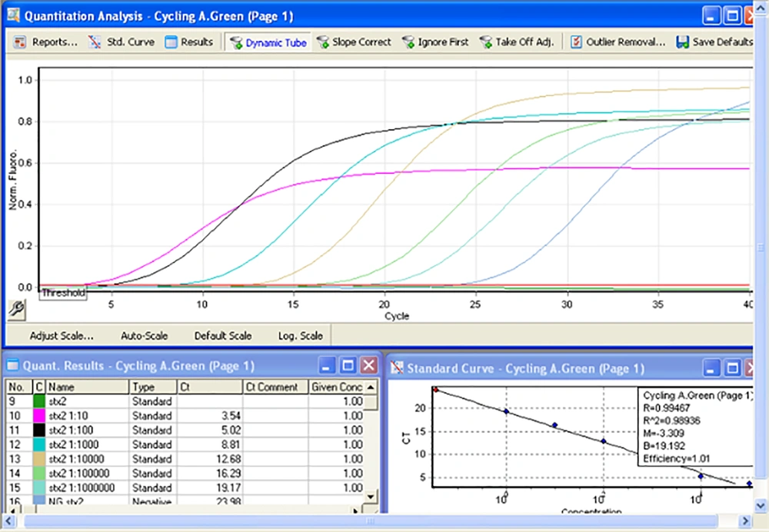Image resolution: width=769 pixels, height=532 pixels.
Task: Click the Ct value 16.29
Action: [x=228, y=473]
